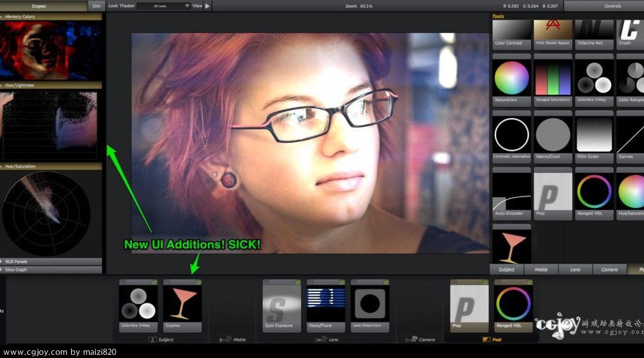This screenshot has width=644, height=358.
Task: Select Spot Exposure in the look chain
Action: (282, 306)
